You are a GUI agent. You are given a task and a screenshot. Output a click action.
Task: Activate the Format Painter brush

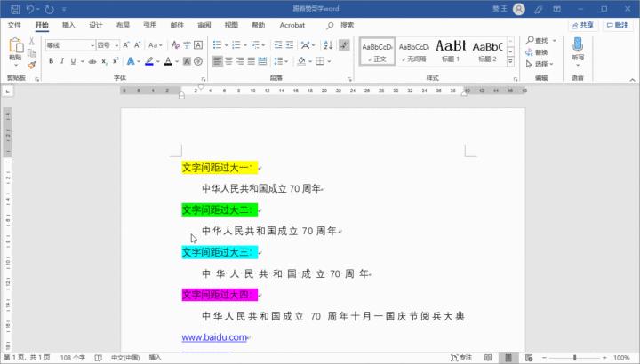pyautogui.click(x=31, y=65)
